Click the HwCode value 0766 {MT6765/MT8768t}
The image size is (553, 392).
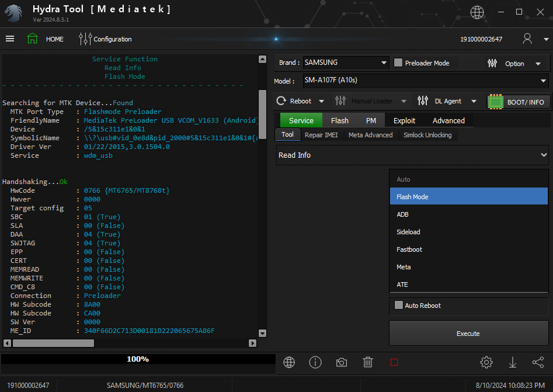(x=127, y=190)
